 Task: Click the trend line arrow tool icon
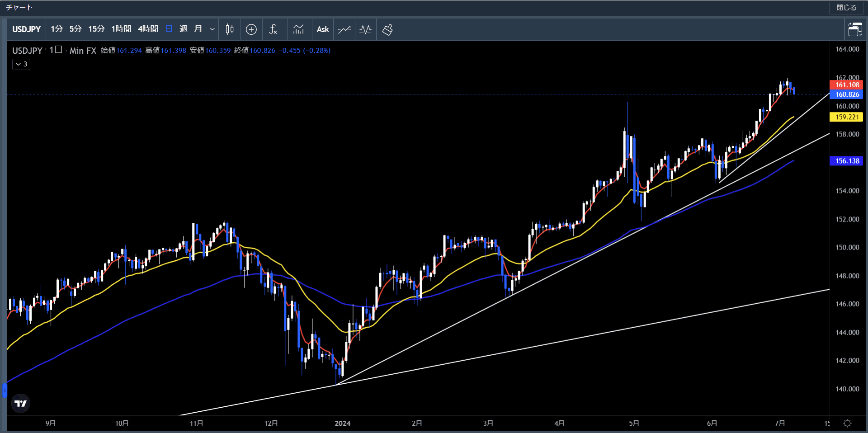344,29
